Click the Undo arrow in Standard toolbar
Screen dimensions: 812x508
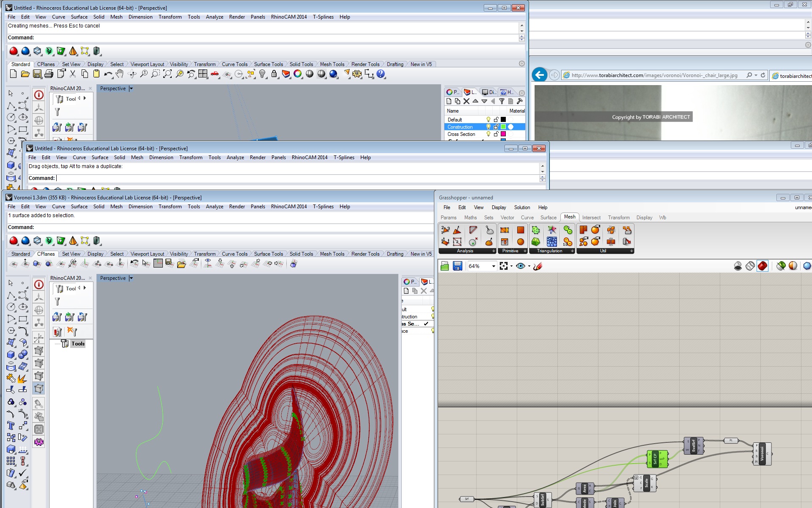(108, 74)
